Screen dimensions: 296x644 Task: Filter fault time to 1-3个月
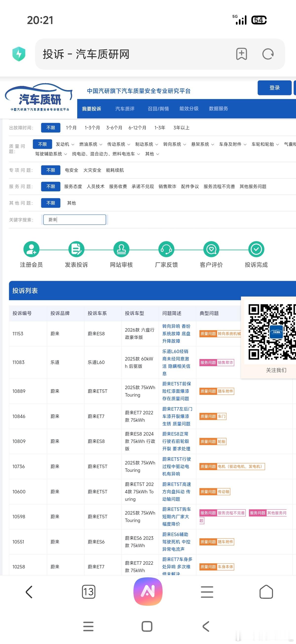tap(92, 128)
